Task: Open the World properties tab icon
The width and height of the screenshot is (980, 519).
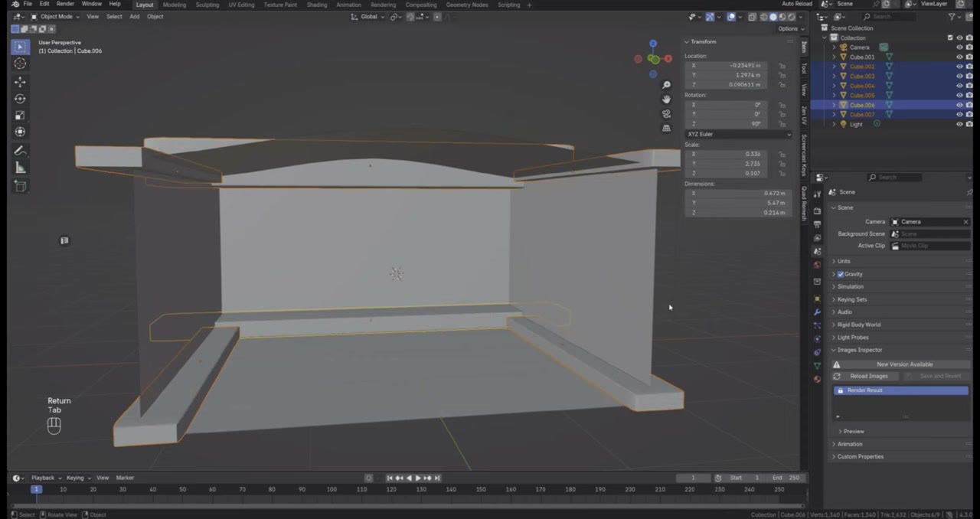Action: click(817, 265)
